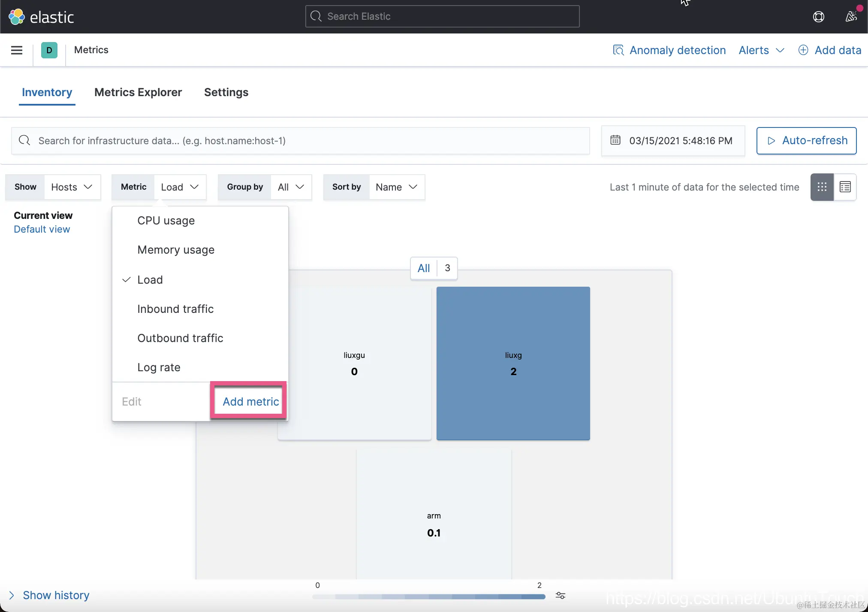
Task: Expand the Group by All dropdown
Action: 291,187
